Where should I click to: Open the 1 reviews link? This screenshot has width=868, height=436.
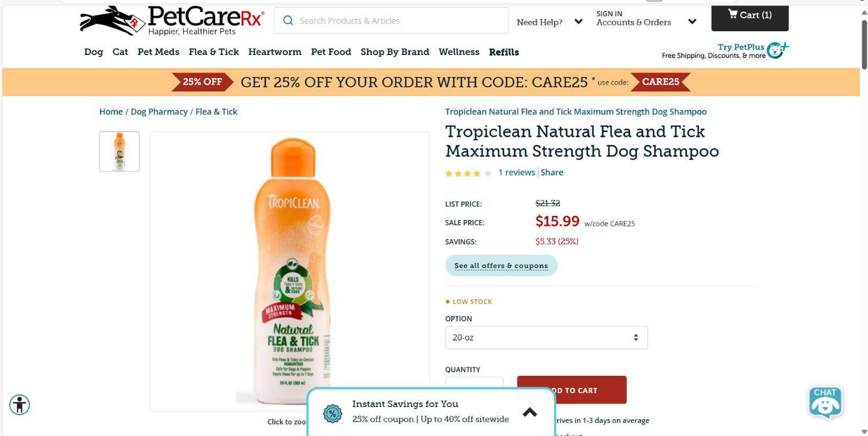(516, 172)
